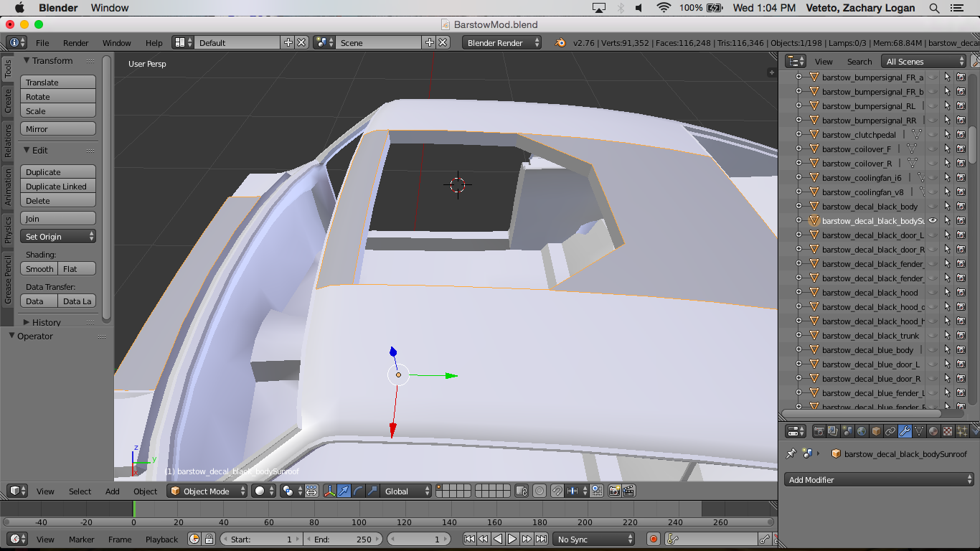Open the Blender Render engine dropdown
This screenshot has height=551, width=980.
[501, 42]
